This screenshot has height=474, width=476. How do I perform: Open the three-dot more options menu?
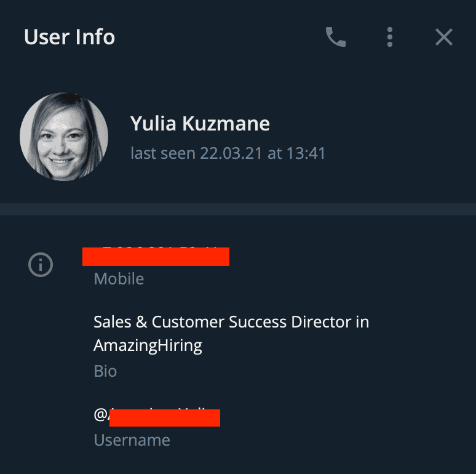tap(390, 38)
